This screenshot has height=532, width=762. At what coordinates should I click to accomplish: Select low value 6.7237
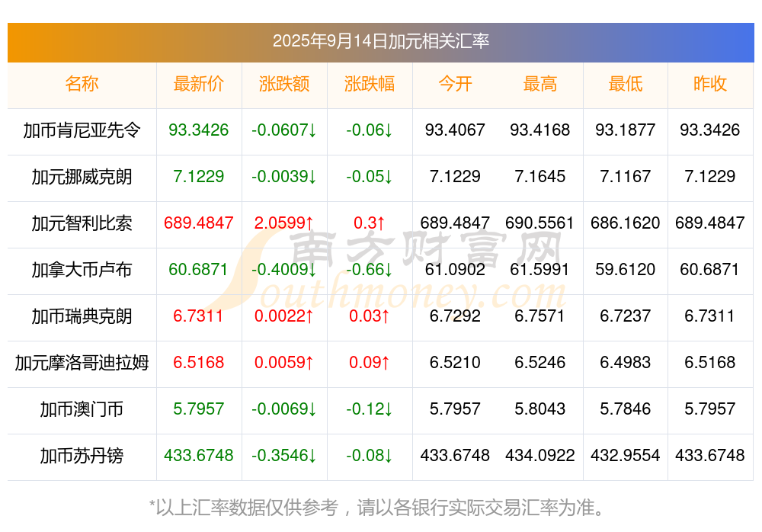[x=626, y=316]
